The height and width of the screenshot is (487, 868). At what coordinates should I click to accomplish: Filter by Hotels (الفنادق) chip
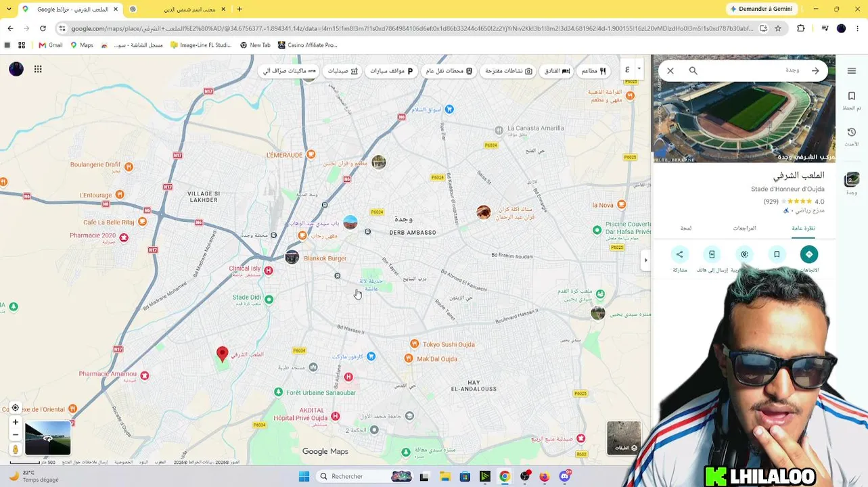tap(557, 71)
